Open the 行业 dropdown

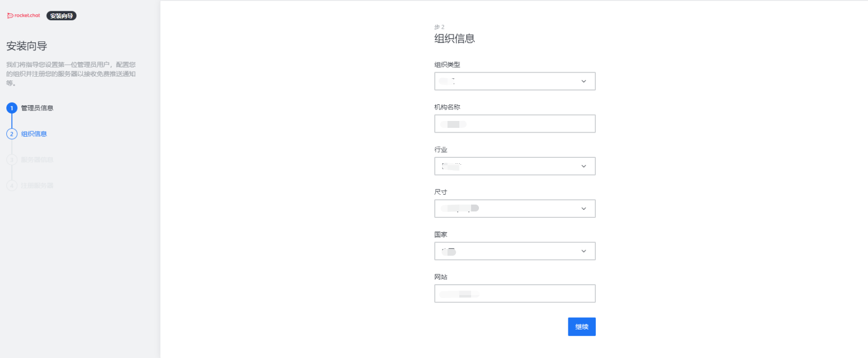pos(515,166)
